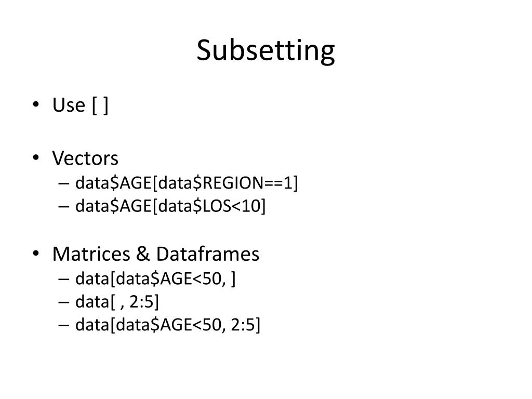Click the data$AGE[data$LOS<10] code line
532x399 pixels.
pyautogui.click(x=170, y=206)
